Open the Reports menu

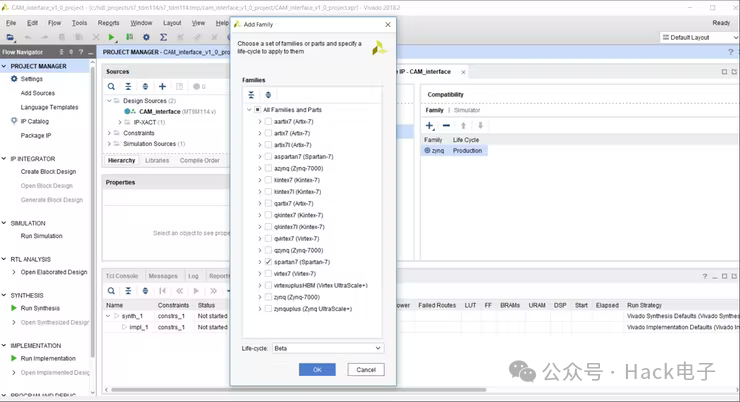[x=108, y=22]
